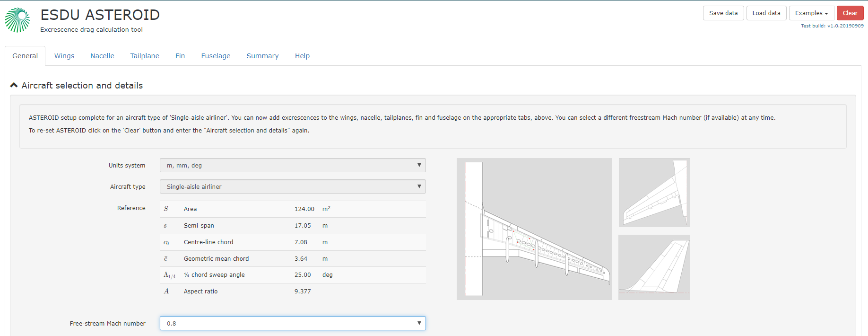Click the ESDU ASTEROID title text
Viewport: 868px width, 336px height.
pos(100,15)
